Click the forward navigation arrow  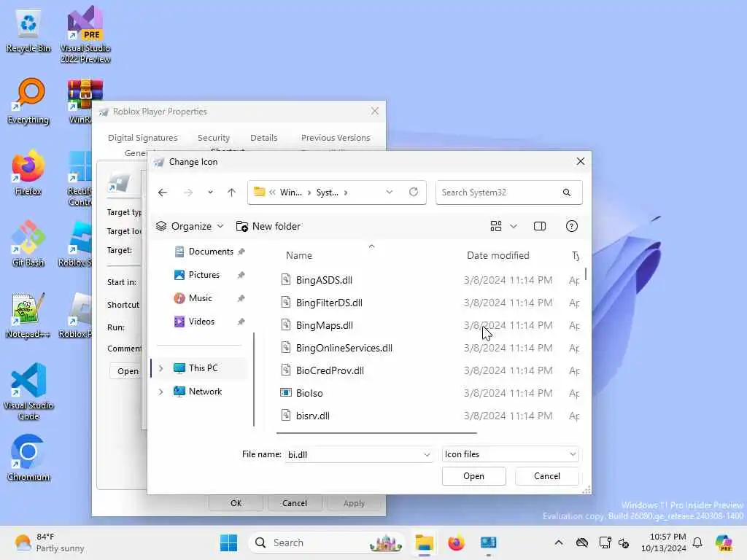(188, 192)
